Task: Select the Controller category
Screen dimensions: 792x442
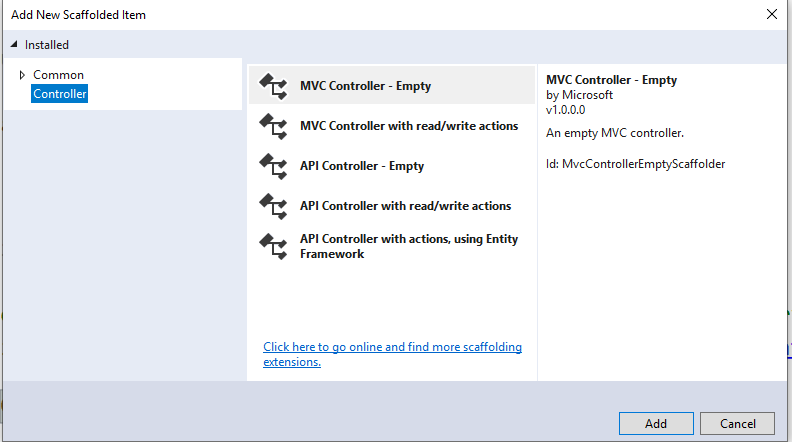Action: click(x=60, y=94)
